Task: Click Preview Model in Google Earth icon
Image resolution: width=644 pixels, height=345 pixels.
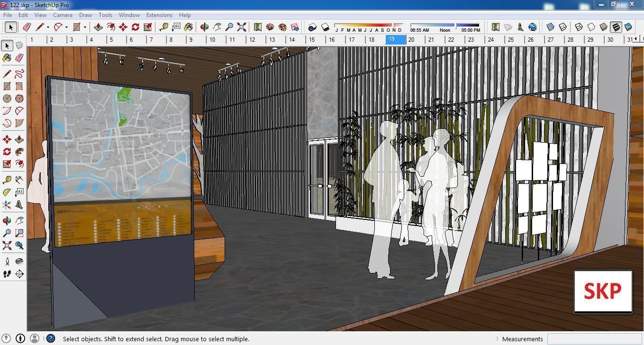Action: point(533,27)
